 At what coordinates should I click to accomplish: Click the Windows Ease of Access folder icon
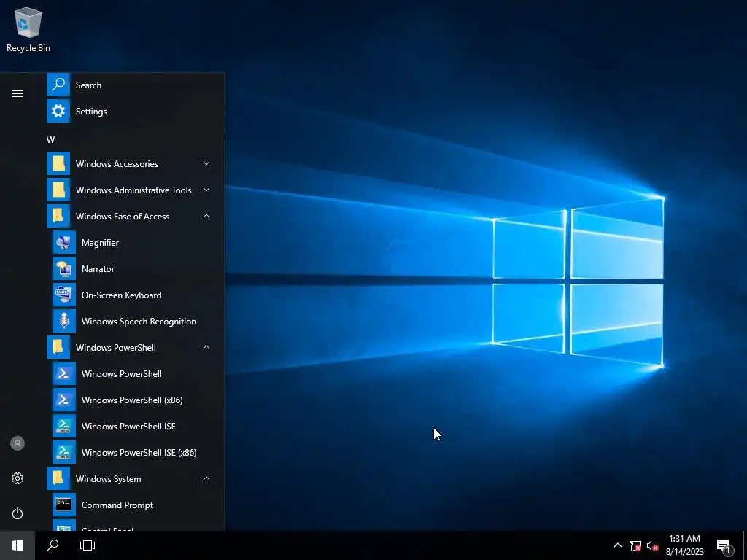58,216
